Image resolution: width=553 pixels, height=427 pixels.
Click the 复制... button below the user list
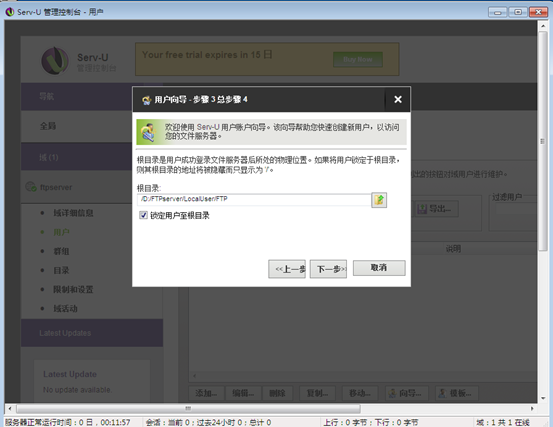(x=317, y=393)
